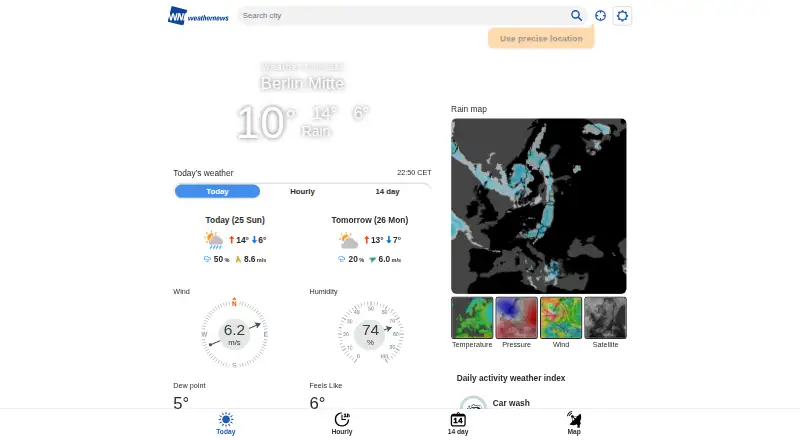Viewport: 800px width, 440px height.
Task: Click today's 8.6 m/s wind direction arrow
Action: (x=238, y=259)
